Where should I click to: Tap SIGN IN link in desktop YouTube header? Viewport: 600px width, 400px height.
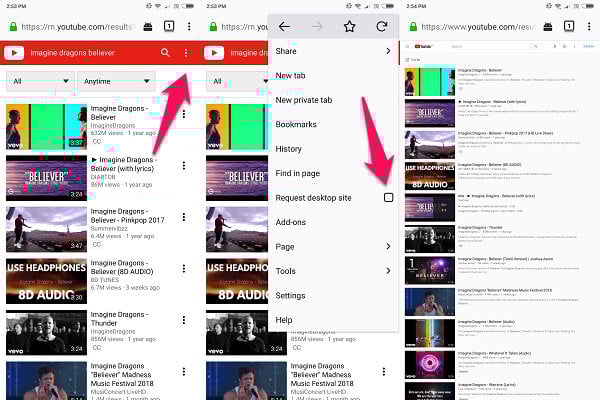588,46
